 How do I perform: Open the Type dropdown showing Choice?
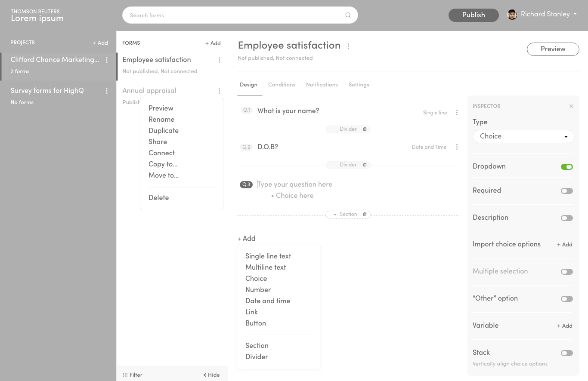(x=523, y=136)
